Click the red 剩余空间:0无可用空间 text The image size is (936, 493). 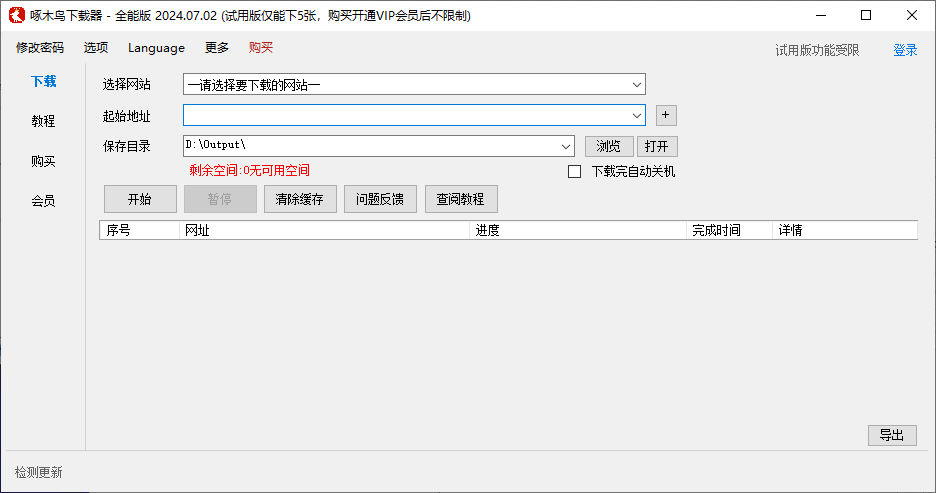(250, 171)
